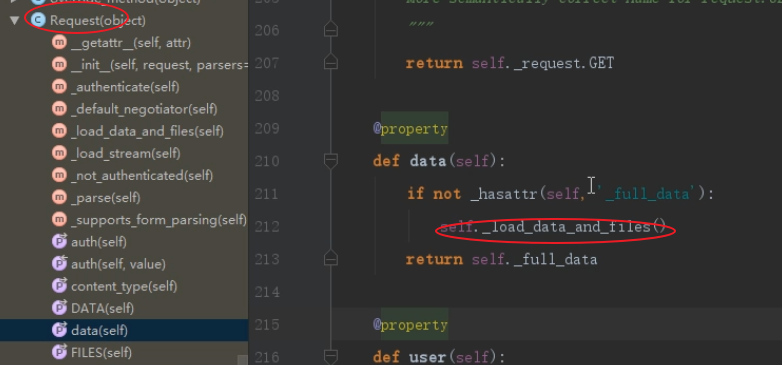Viewport: 782px width, 365px height.
Task: Place cursor on 'return self._request.GET'
Action: pyautogui.click(x=509, y=63)
